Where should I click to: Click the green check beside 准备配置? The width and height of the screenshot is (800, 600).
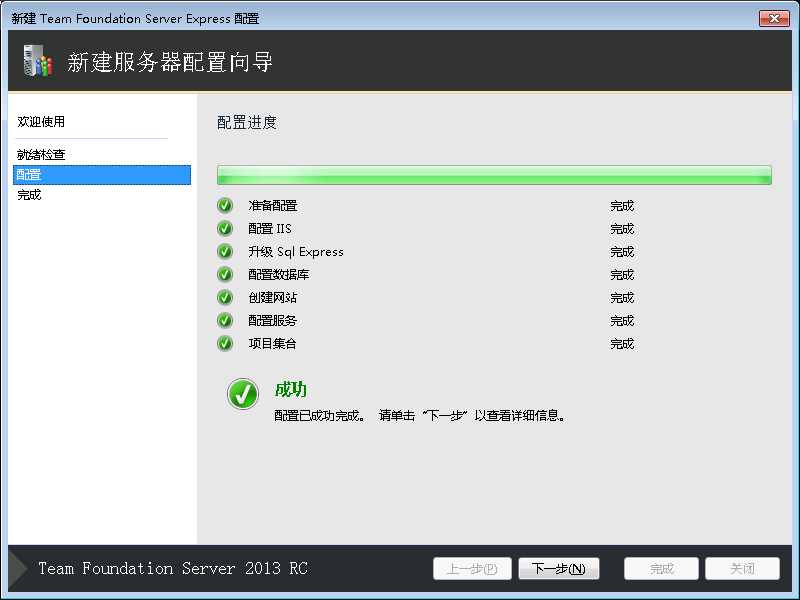tap(225, 206)
